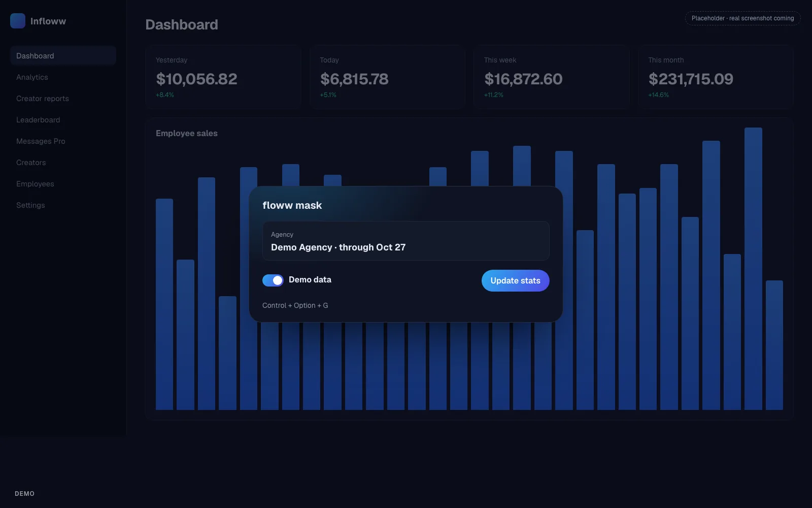Click the Yesterday $10,056.82 card
812x508 pixels.
[223, 77]
